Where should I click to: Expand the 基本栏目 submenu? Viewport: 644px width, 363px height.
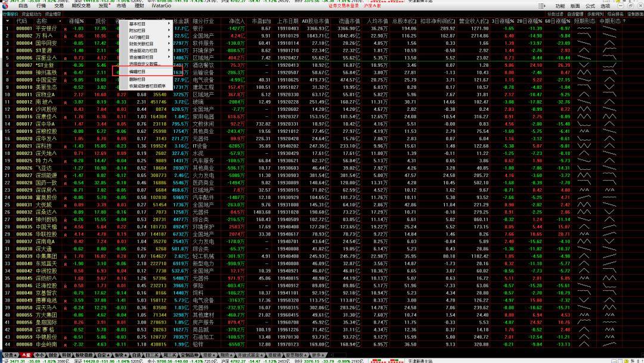click(x=146, y=24)
